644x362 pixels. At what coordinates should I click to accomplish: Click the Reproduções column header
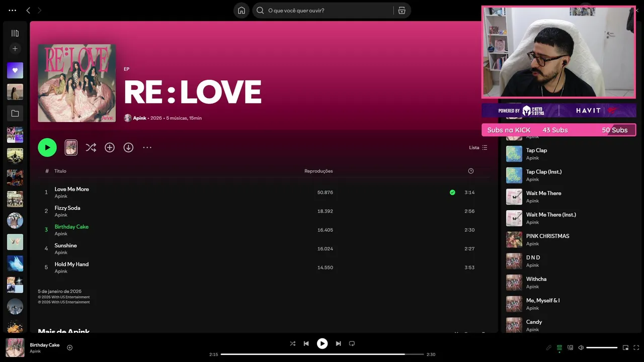(x=318, y=171)
